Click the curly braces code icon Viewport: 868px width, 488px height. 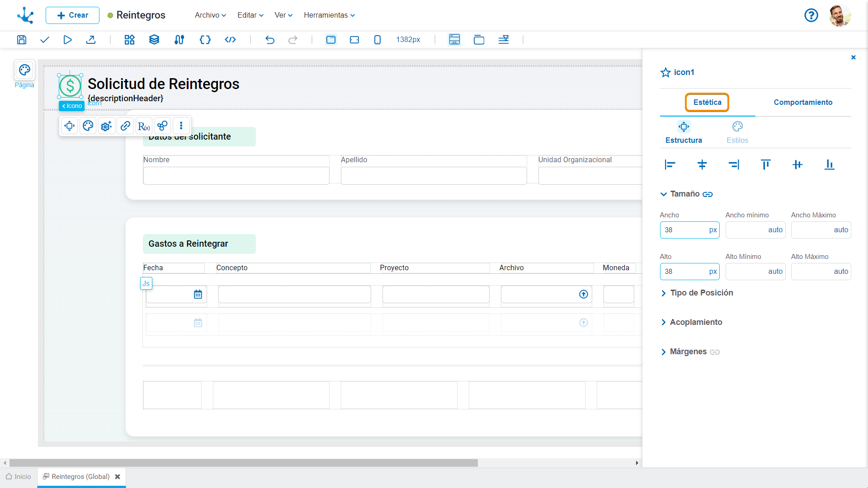coord(205,40)
